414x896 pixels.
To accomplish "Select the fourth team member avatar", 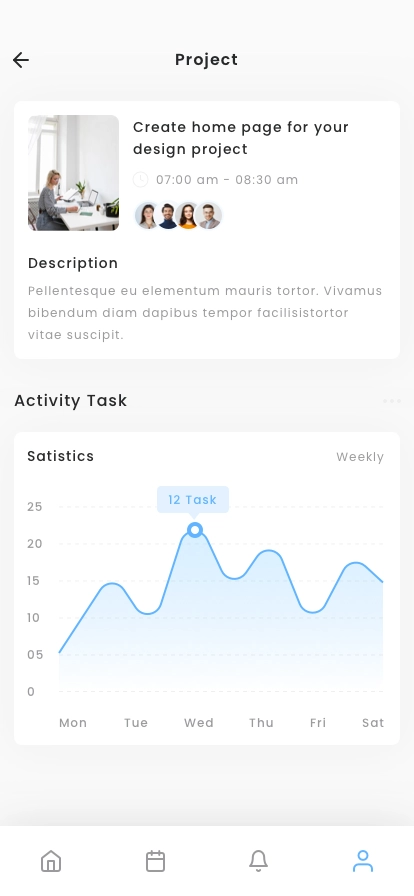I will 209,215.
